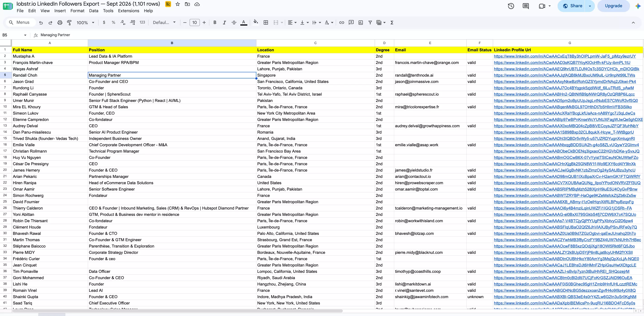Click the Join call camera icon

coord(542,6)
